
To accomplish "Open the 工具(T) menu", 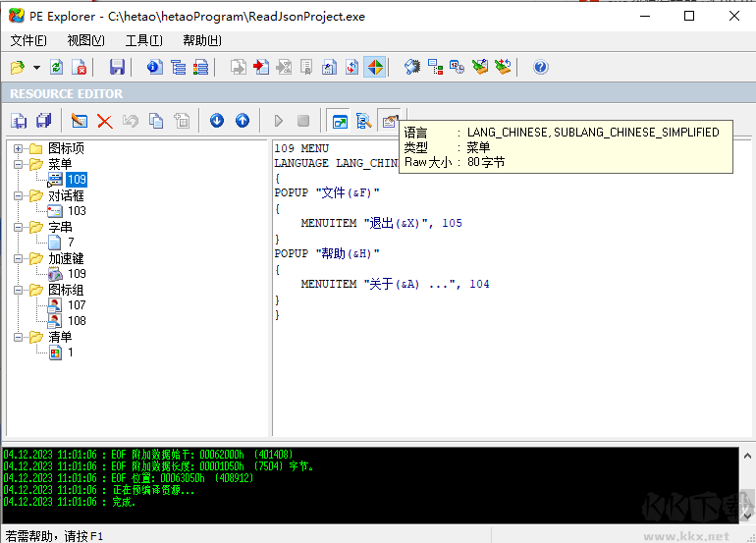I will 143,40.
